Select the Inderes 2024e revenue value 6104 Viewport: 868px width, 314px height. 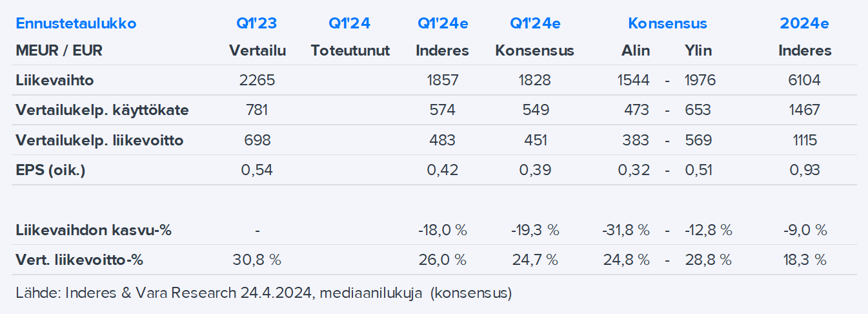pos(805,80)
